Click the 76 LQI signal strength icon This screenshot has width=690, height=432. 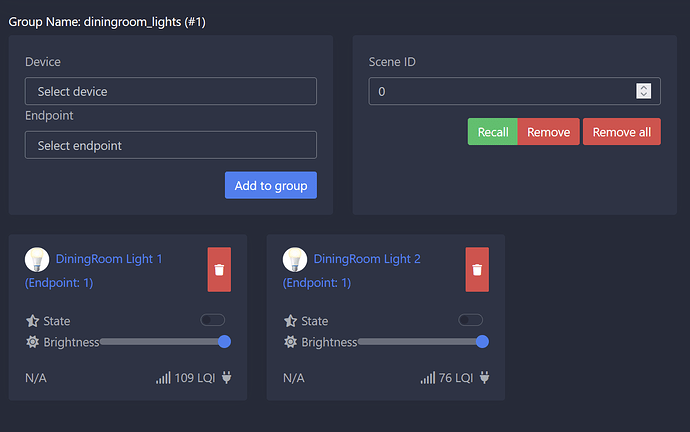pyautogui.click(x=428, y=379)
